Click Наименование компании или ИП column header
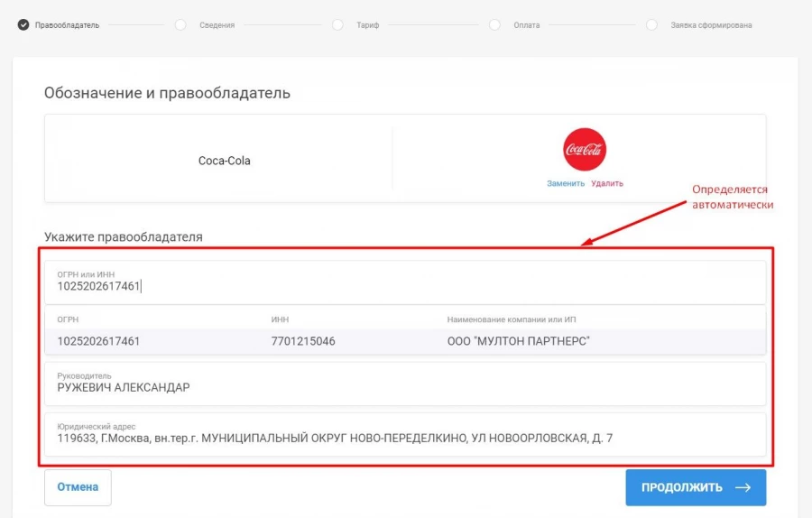 (x=512, y=319)
